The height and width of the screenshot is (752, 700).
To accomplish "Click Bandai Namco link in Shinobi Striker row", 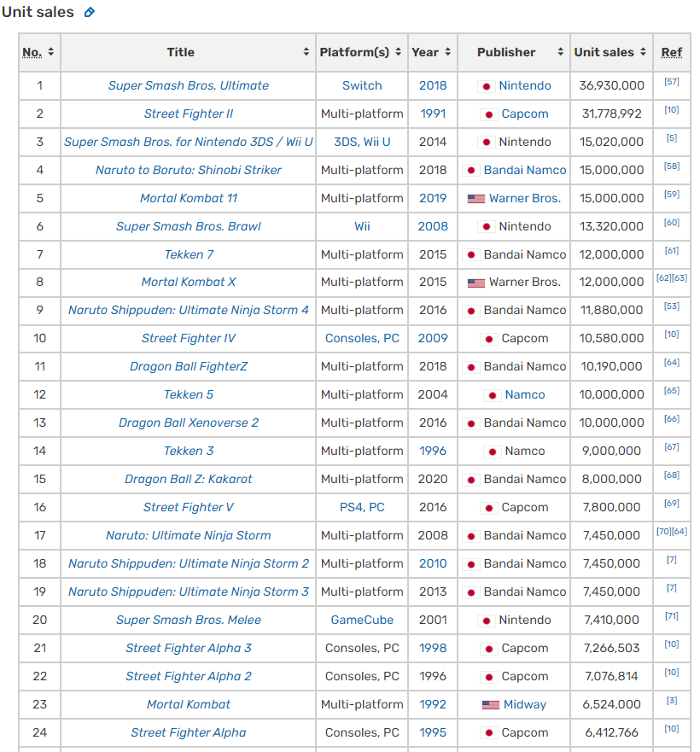I will click(x=524, y=170).
